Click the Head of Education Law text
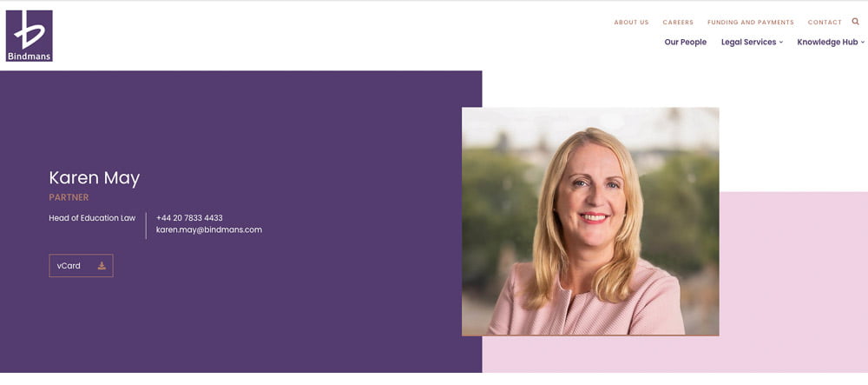 pos(92,218)
